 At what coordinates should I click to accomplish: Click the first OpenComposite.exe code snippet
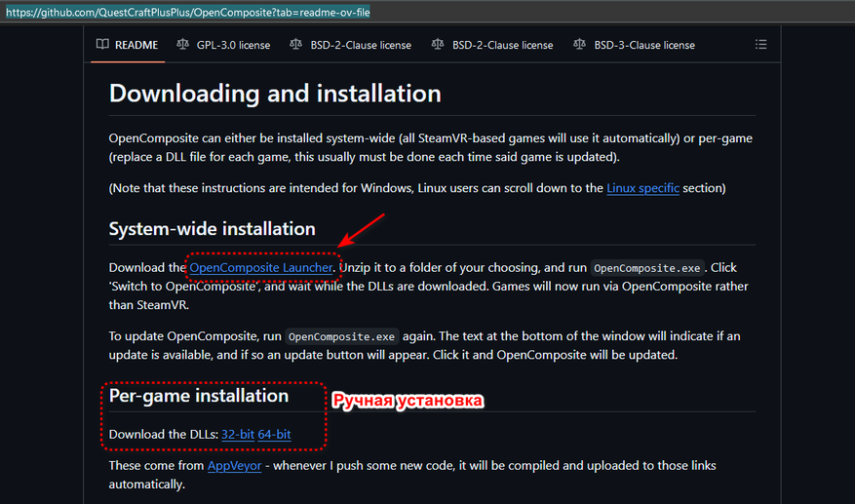pos(646,268)
